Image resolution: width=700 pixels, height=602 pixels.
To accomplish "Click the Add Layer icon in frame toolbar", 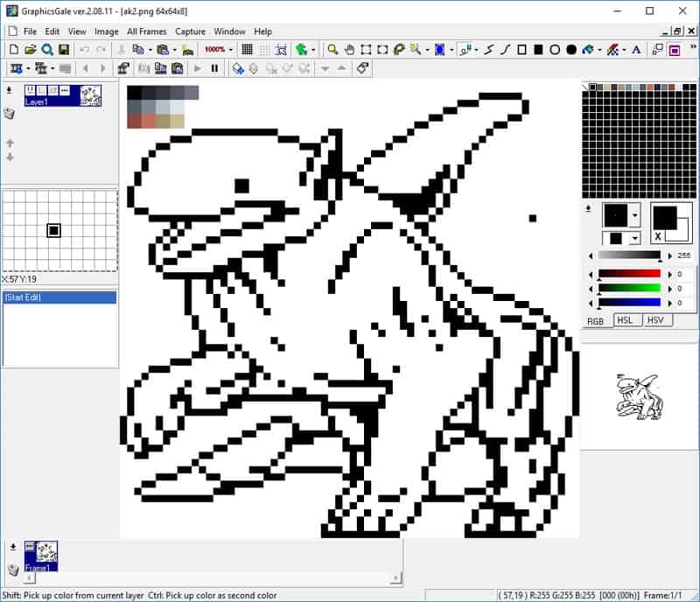I will pyautogui.click(x=238, y=68).
